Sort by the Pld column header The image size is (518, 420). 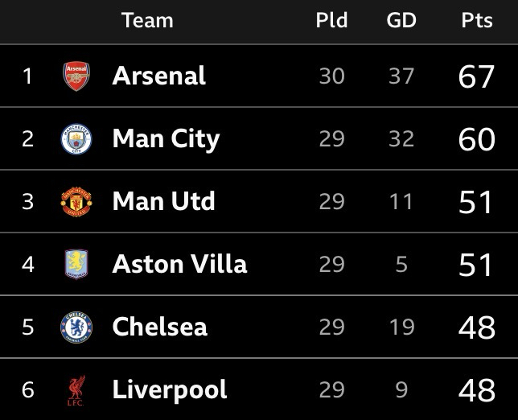[331, 20]
